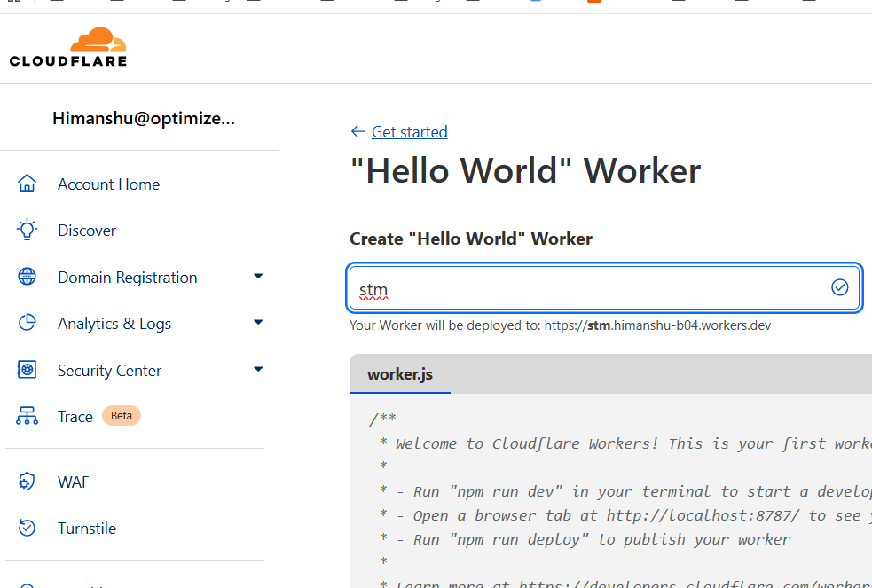The image size is (872, 588).
Task: Click the Domain Registration globe icon
Action: [27, 276]
